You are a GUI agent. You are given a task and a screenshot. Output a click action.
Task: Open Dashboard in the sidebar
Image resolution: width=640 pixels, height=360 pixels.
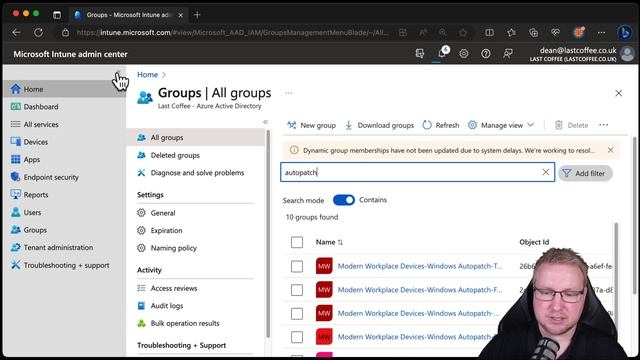point(41,107)
